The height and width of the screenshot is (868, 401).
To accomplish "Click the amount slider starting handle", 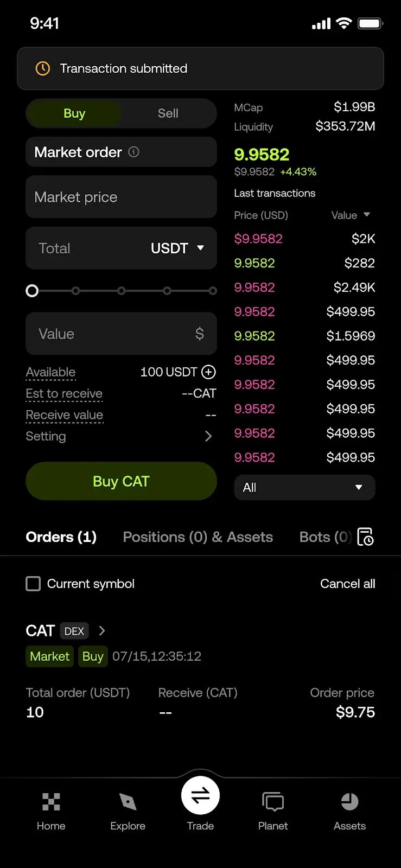I will click(x=32, y=291).
